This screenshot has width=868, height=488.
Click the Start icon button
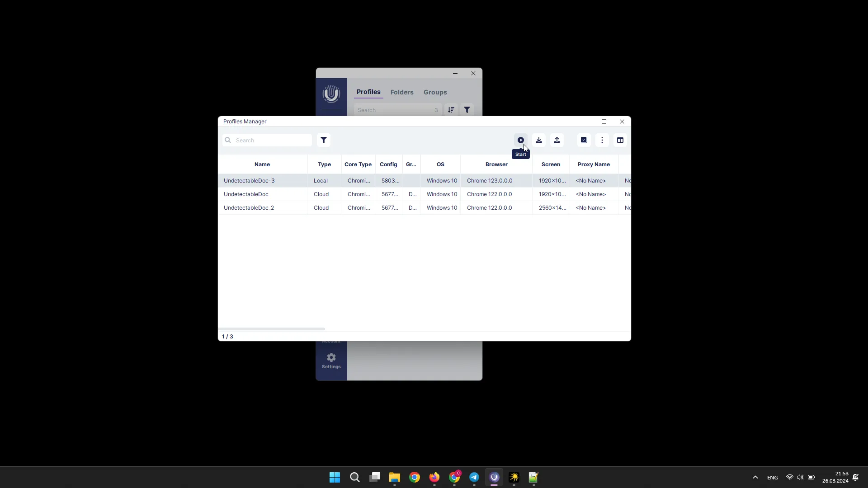click(x=520, y=140)
